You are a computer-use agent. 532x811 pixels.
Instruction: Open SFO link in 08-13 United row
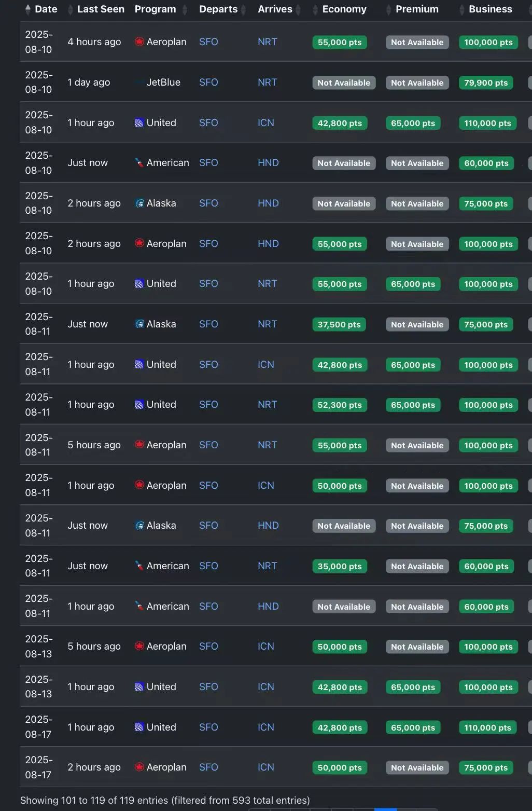tap(208, 687)
